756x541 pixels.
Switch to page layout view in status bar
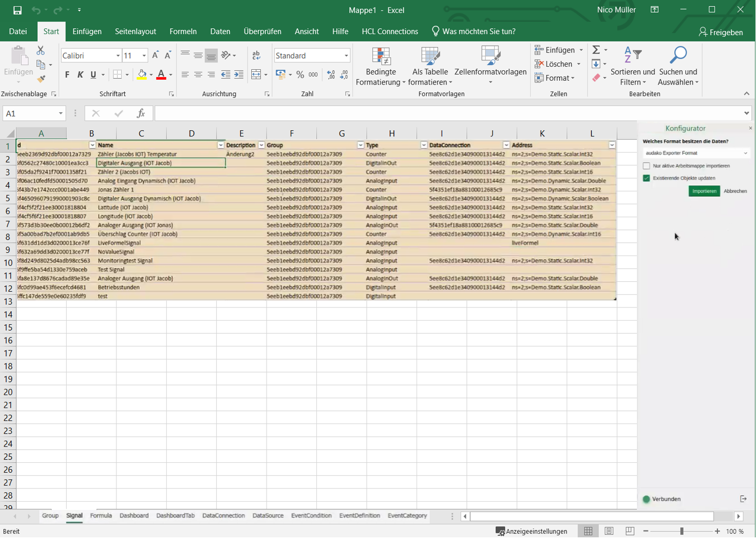pyautogui.click(x=609, y=532)
